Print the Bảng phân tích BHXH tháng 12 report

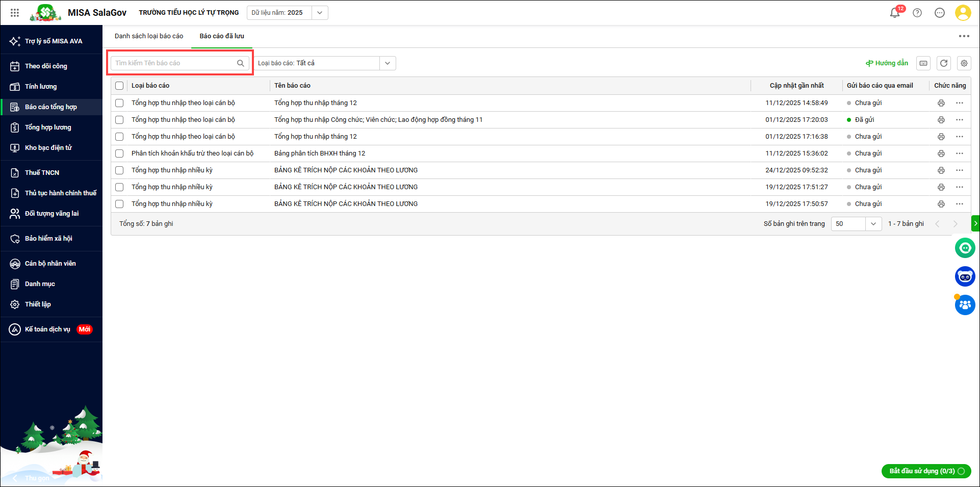point(941,153)
